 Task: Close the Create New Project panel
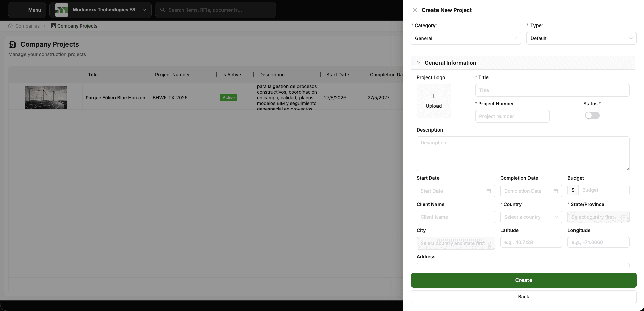(x=415, y=10)
